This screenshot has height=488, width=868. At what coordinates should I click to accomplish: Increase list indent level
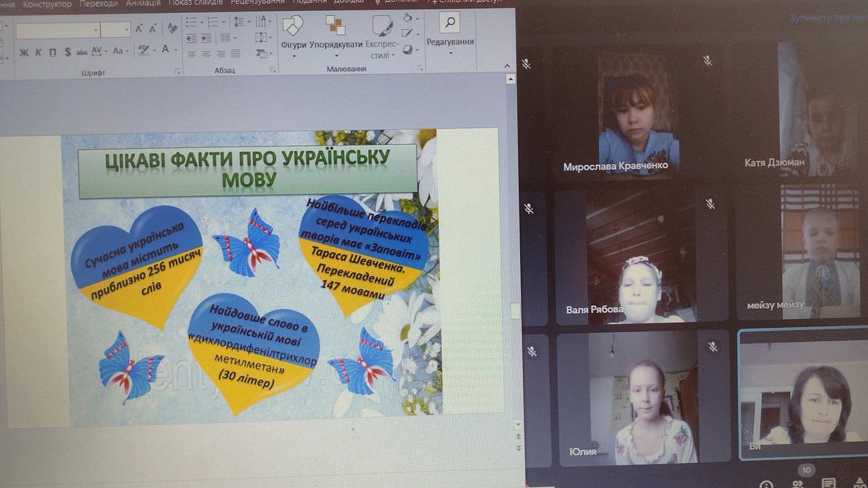[x=206, y=39]
